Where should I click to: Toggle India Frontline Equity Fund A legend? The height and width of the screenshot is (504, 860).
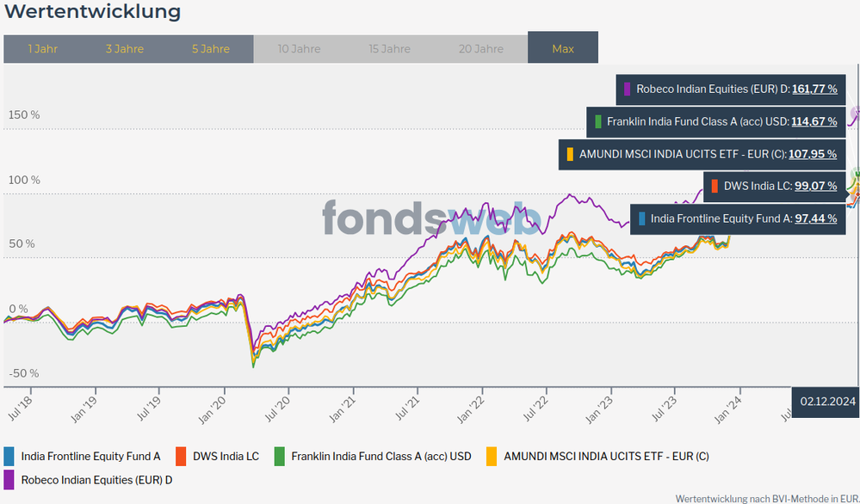pos(90,456)
